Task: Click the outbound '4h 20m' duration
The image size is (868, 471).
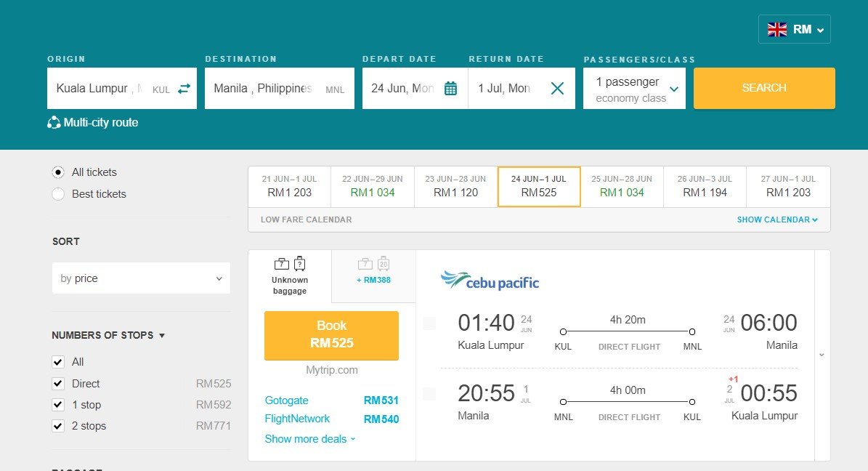Action: [628, 320]
